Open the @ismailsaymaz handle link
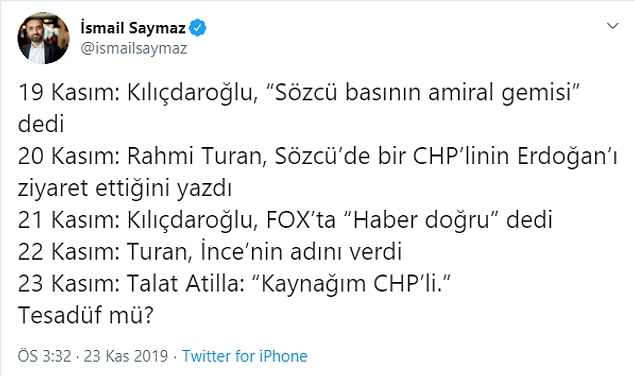The height and width of the screenshot is (376, 635). (134, 49)
